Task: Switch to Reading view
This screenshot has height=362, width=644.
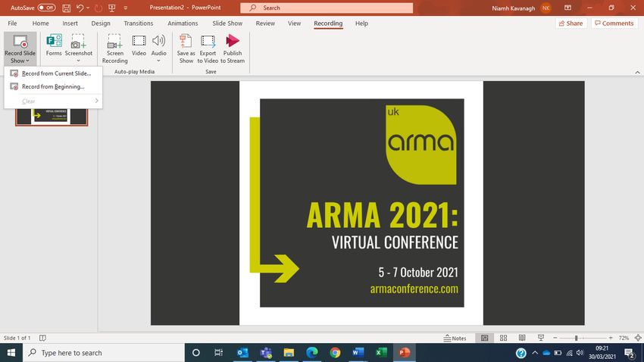Action: pyautogui.click(x=522, y=338)
